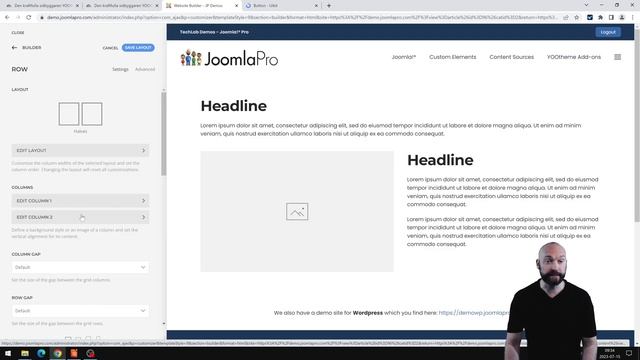Viewport: 640px width, 360px height.
Task: Click the first main Headline in preview
Action: coord(233,106)
